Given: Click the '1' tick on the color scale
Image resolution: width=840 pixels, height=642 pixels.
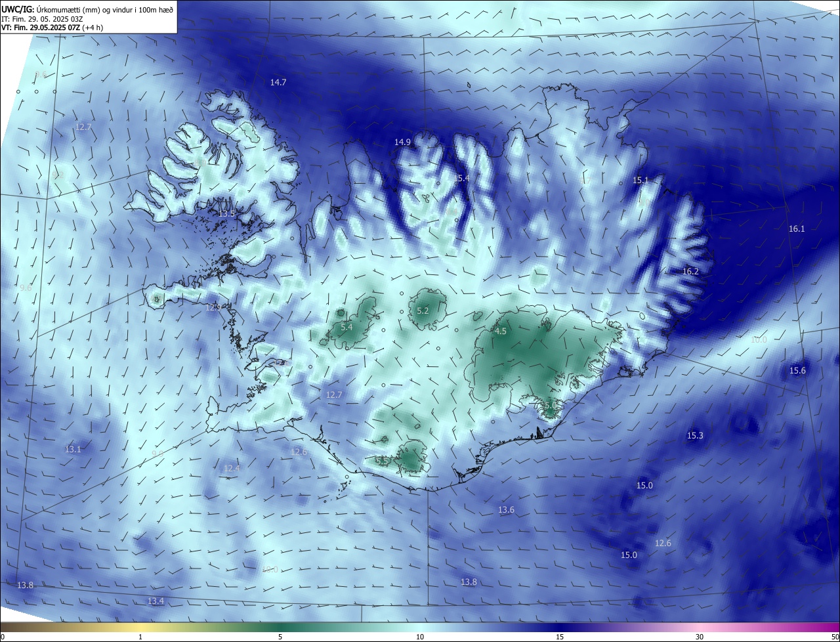Looking at the screenshot, I should pos(140,637).
